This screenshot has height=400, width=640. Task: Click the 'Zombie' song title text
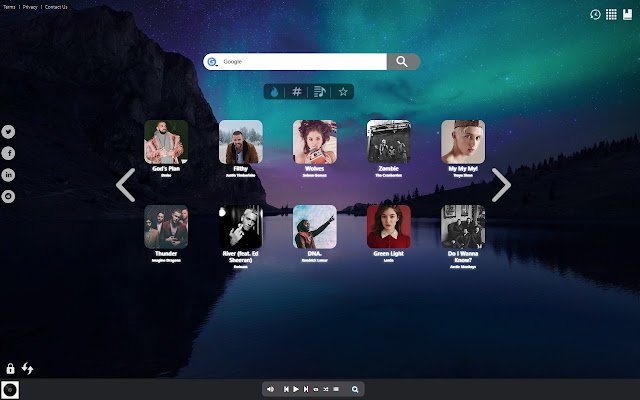point(389,169)
